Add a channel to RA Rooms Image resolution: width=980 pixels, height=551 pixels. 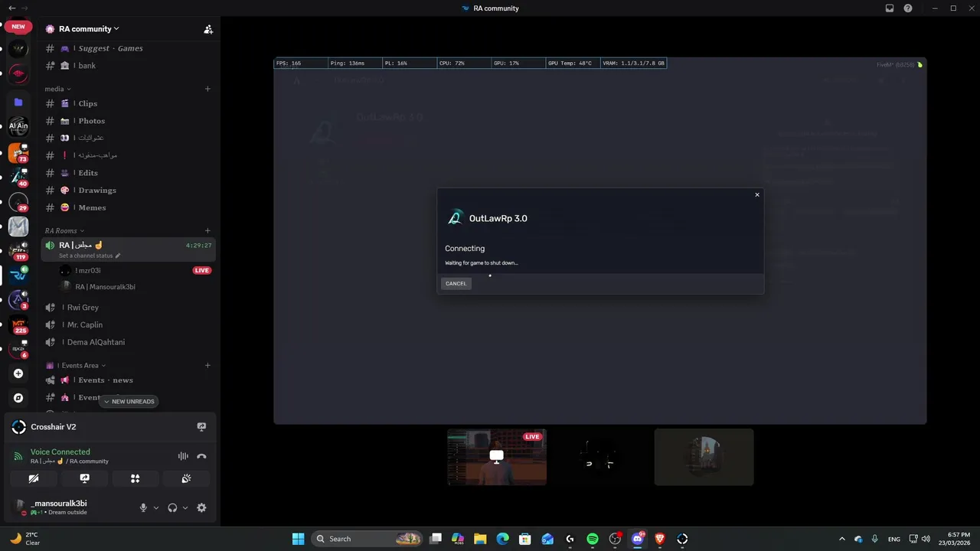click(x=207, y=230)
